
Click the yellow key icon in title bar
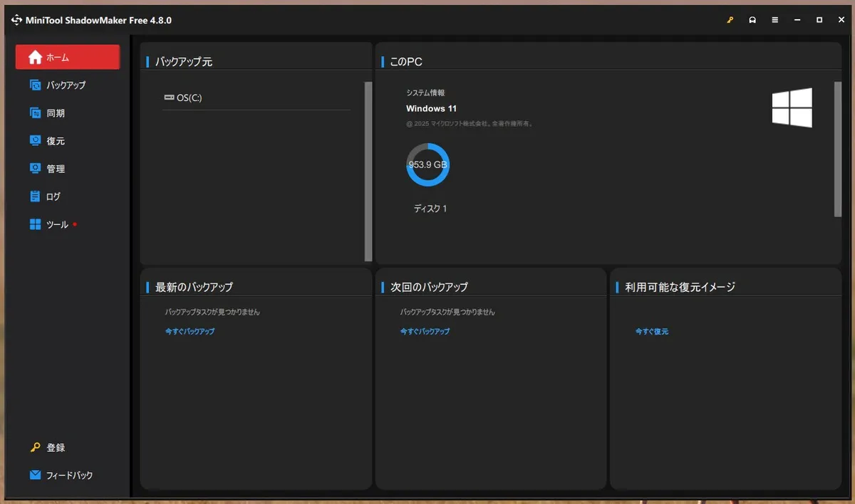coord(730,20)
